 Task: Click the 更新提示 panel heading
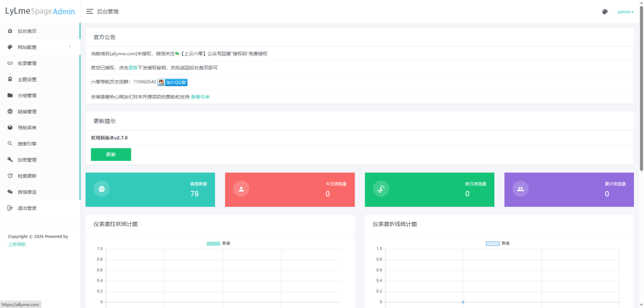pos(105,121)
